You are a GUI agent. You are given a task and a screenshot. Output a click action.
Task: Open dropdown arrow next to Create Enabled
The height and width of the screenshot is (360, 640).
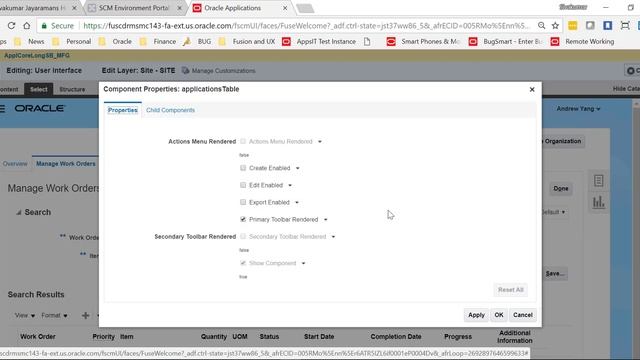[x=298, y=168]
